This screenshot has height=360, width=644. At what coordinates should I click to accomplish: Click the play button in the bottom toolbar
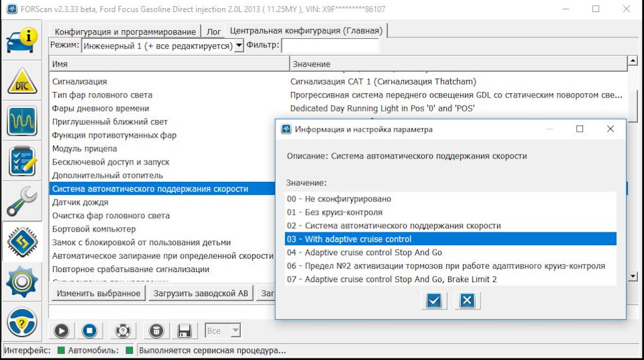coord(61,331)
